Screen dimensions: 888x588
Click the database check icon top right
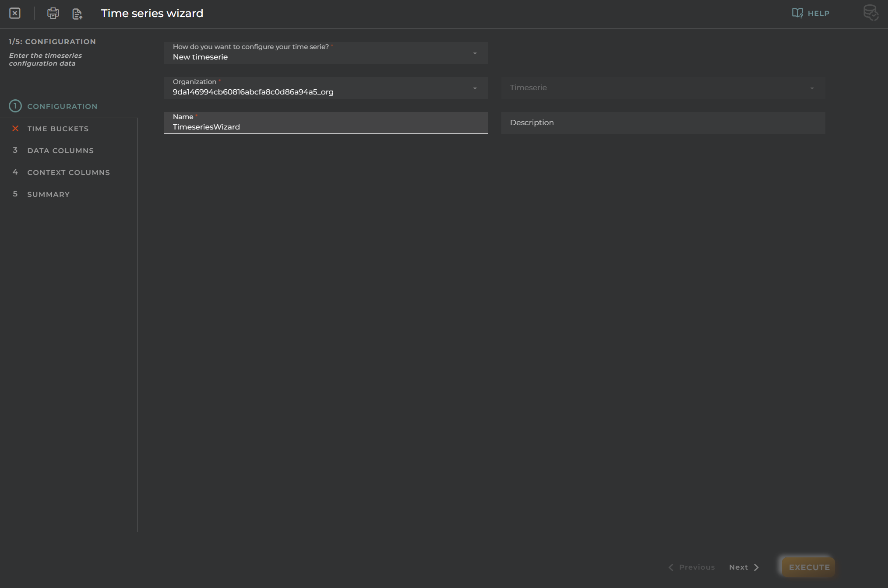point(871,13)
